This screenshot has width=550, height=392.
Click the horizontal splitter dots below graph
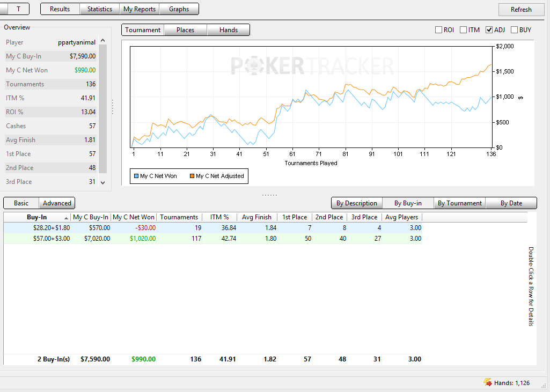(269, 195)
